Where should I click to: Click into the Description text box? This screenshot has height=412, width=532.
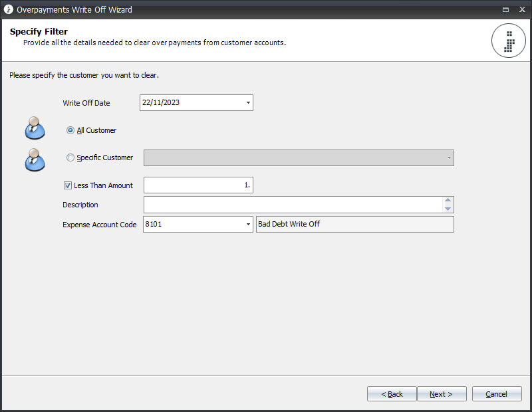tap(293, 205)
